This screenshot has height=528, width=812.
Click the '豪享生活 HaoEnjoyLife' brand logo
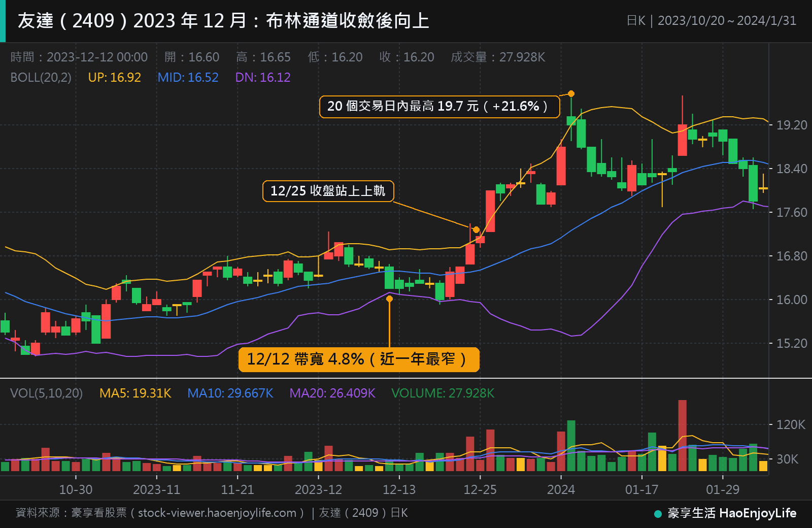[726, 513]
